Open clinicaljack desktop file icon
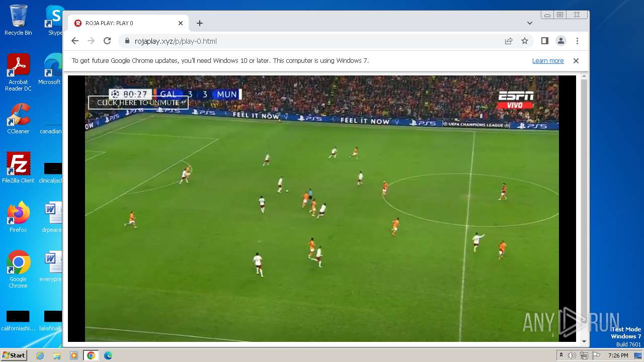The image size is (644, 362). [51, 173]
